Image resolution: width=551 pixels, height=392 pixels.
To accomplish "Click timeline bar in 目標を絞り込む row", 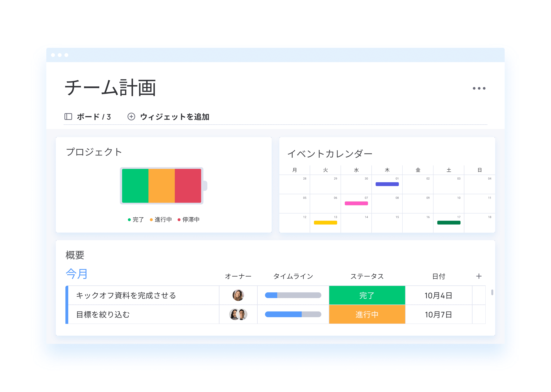I will tap(293, 314).
